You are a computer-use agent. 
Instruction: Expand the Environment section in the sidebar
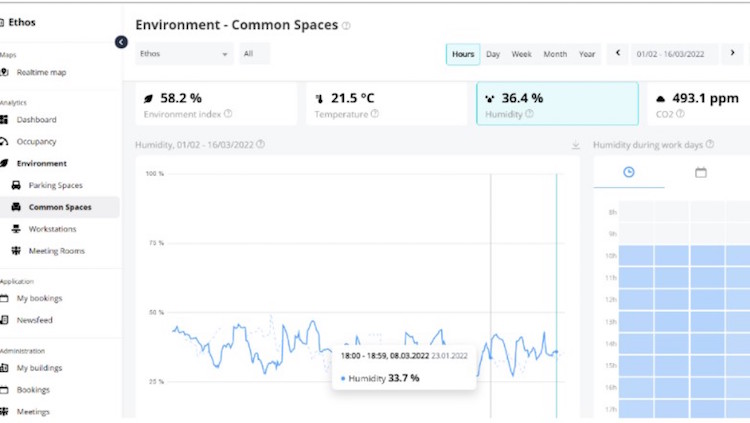click(x=41, y=163)
